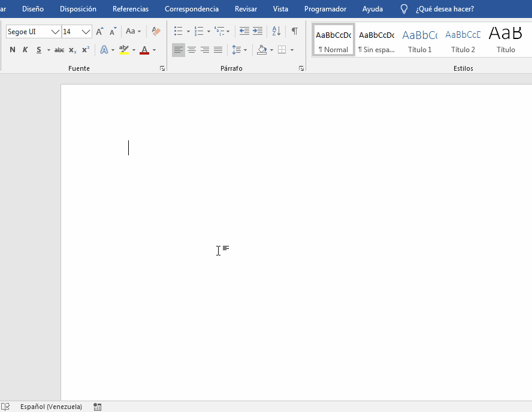Apply red font color
The height and width of the screenshot is (412, 532).
click(x=144, y=50)
